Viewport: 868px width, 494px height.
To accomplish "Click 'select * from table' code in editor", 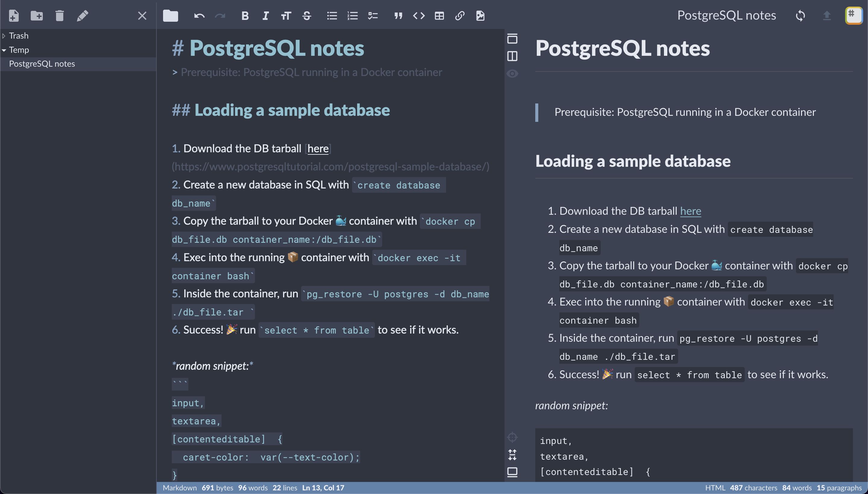I will coord(317,330).
